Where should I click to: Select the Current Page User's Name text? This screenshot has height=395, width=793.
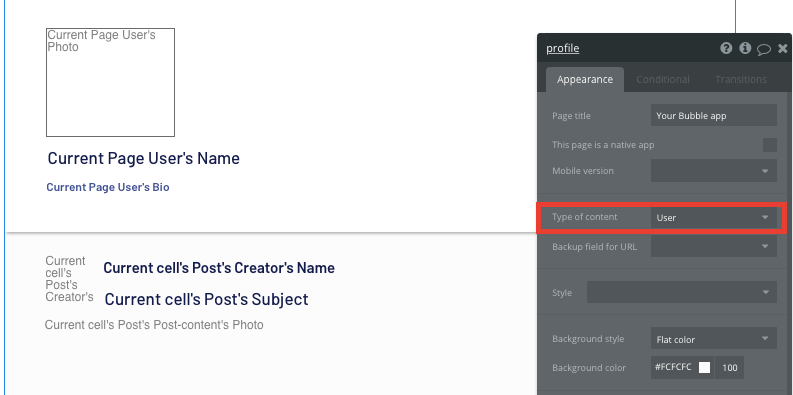point(144,158)
